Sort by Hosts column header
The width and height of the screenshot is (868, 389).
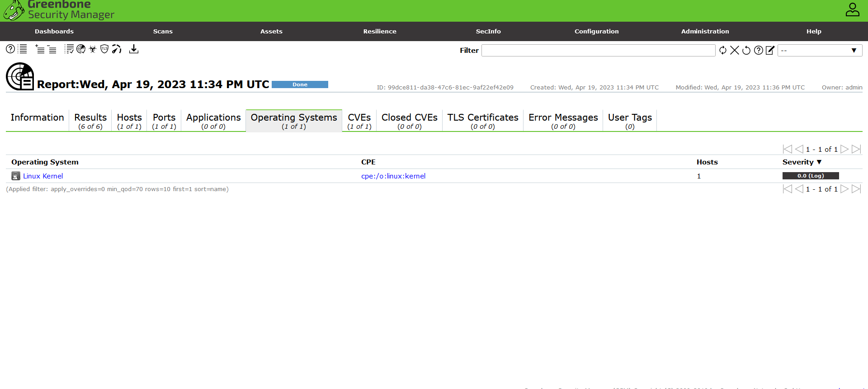click(x=707, y=162)
